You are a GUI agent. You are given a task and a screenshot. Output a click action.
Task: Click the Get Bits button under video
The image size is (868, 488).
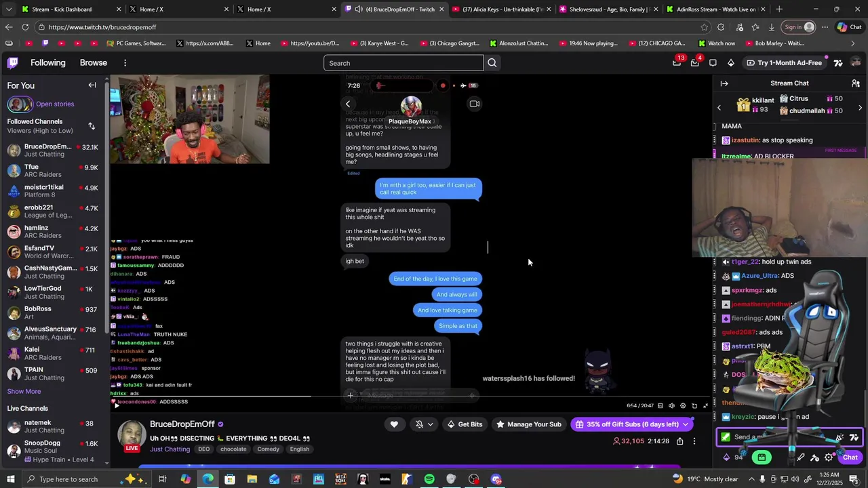tap(465, 424)
